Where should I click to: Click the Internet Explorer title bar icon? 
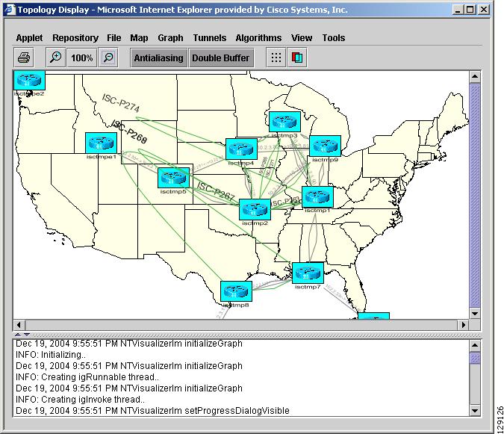pyautogui.click(x=10, y=10)
